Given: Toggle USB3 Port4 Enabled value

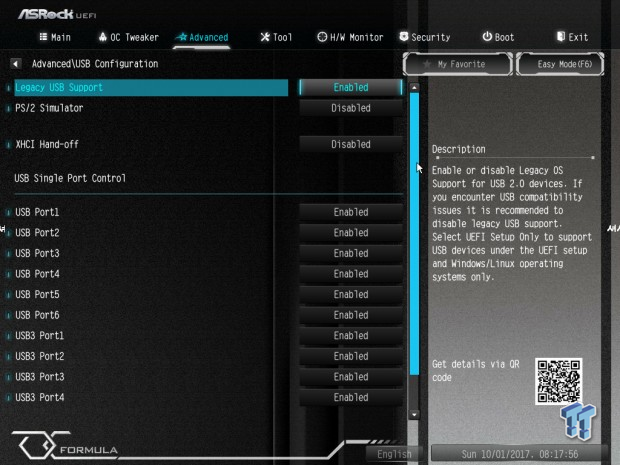Looking at the screenshot, I should click(351, 397).
